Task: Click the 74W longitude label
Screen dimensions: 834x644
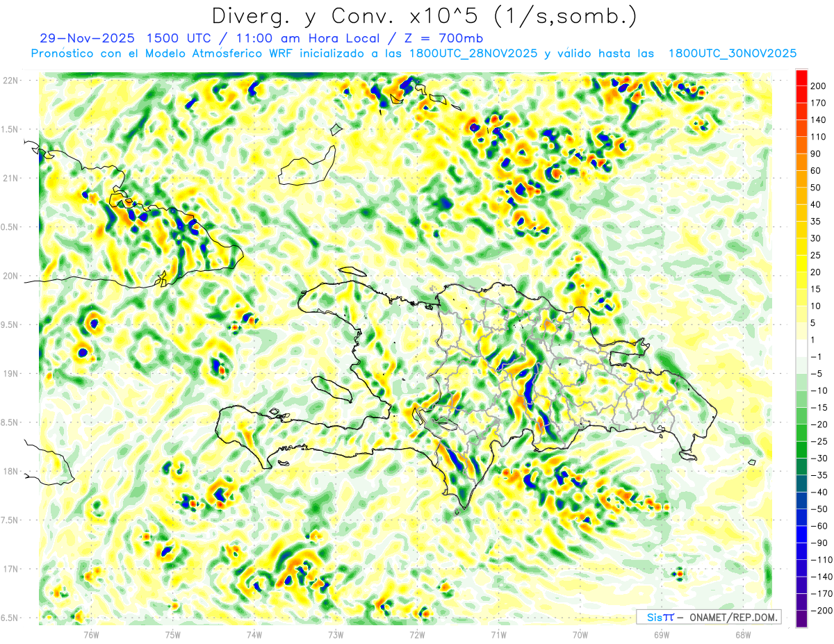Action: (x=254, y=634)
